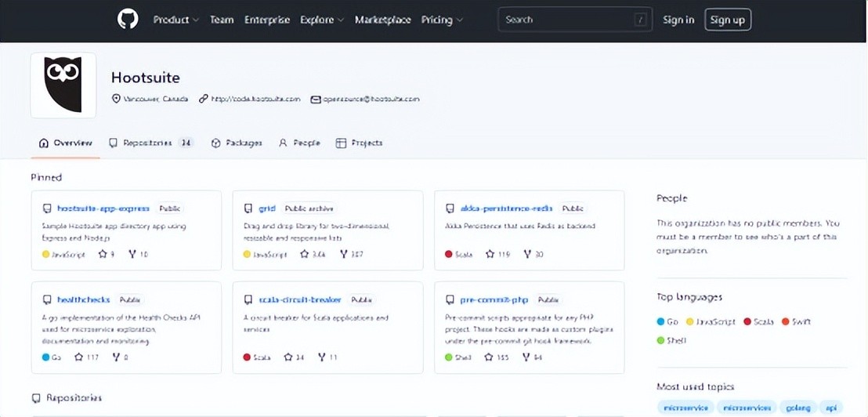Click the Hootsuite owl avatar
868x417 pixels.
pyautogui.click(x=63, y=85)
